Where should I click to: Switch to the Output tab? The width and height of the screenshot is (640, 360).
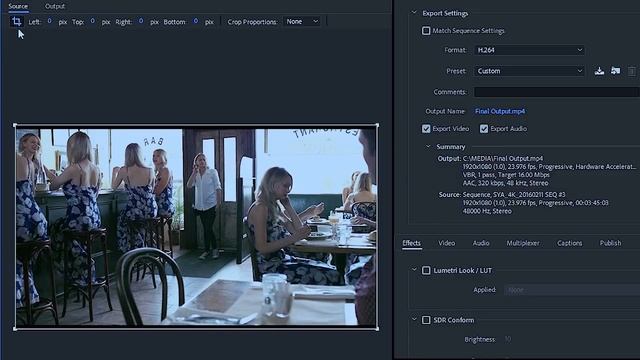(55, 6)
